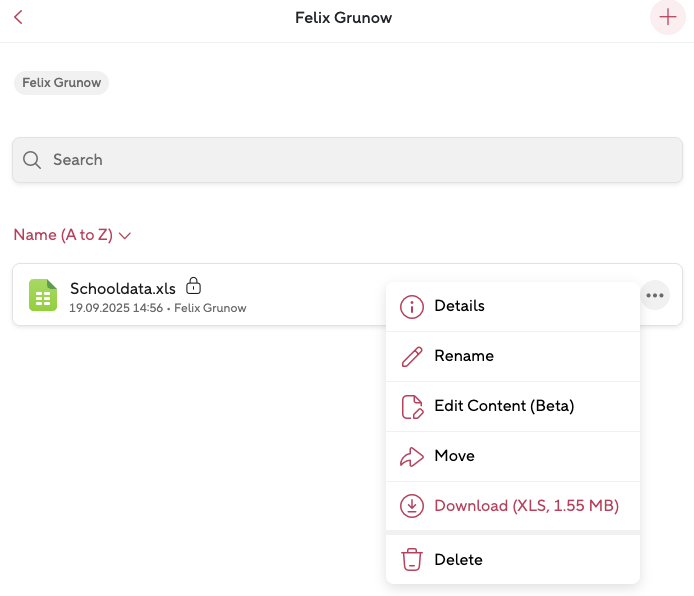Click the lock icon beside Schooldata.xls

pyautogui.click(x=194, y=286)
